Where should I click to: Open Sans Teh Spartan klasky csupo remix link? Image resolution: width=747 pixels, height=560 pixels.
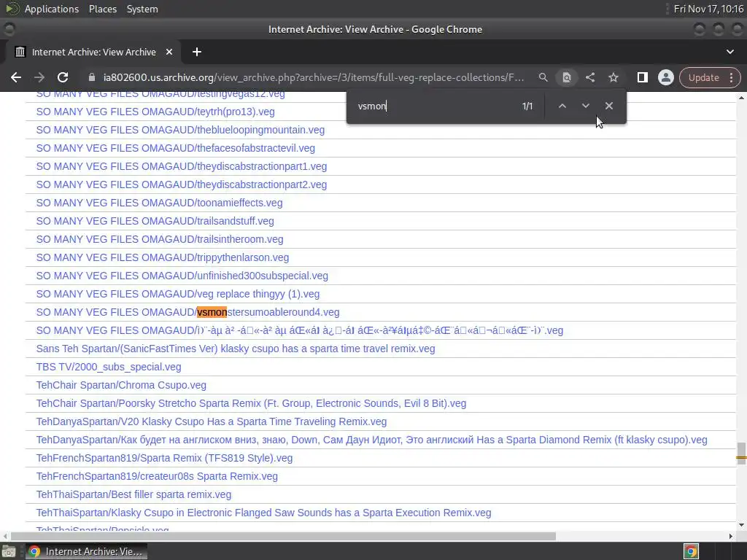click(236, 349)
